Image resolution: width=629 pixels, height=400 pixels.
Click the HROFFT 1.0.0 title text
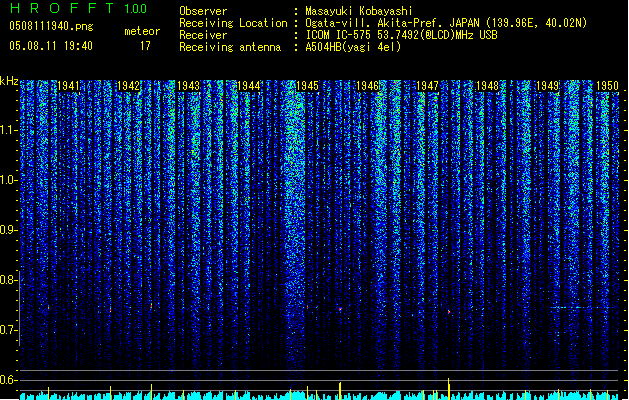click(x=79, y=8)
